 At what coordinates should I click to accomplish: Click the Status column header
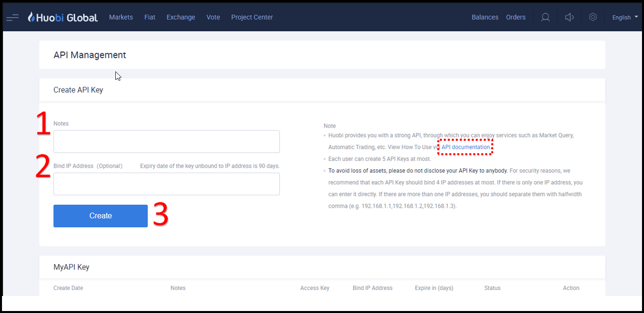(492, 288)
